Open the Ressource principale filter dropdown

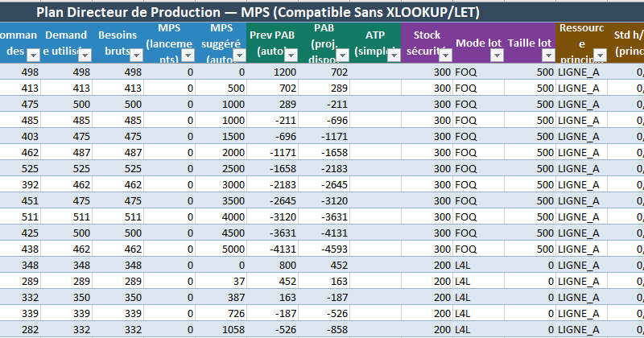[x=600, y=55]
